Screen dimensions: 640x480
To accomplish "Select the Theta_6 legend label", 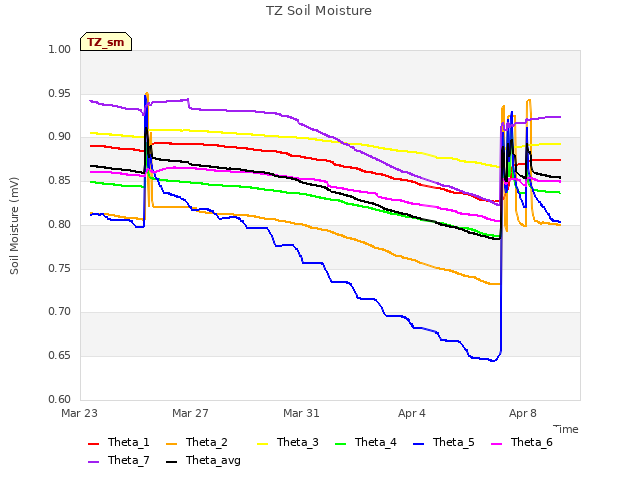I will [531, 442].
